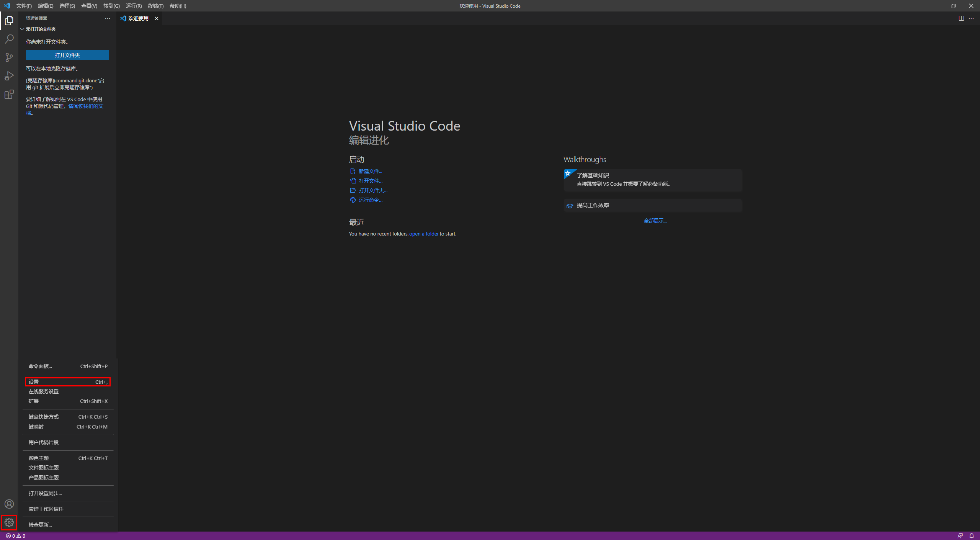Open notifications bell in status bar
980x540 pixels.
click(972, 536)
